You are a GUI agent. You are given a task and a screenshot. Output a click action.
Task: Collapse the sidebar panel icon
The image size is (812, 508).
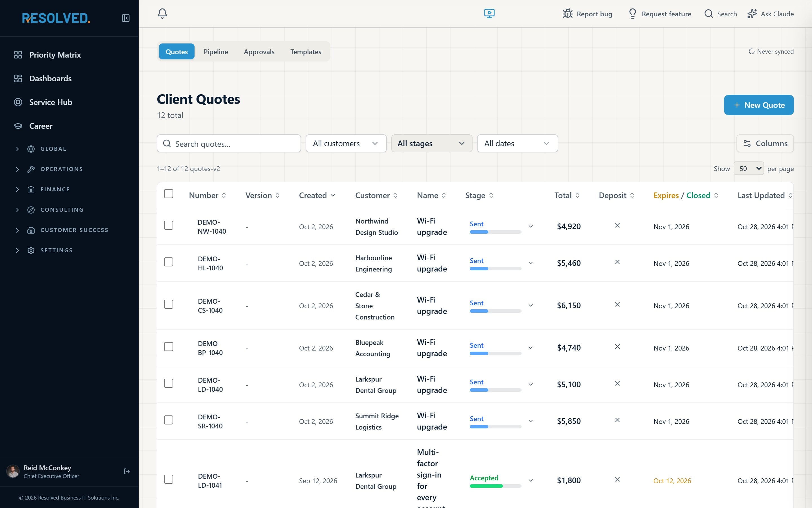(125, 18)
